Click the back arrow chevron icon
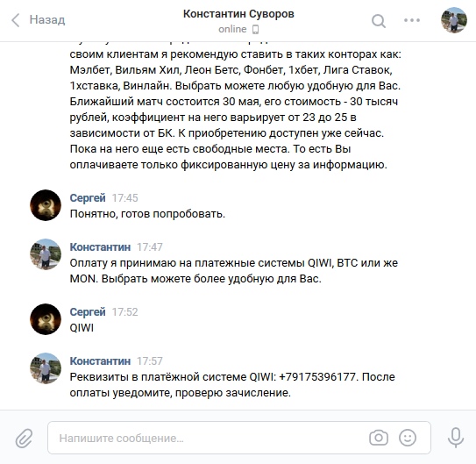476x464 pixels. (x=16, y=20)
